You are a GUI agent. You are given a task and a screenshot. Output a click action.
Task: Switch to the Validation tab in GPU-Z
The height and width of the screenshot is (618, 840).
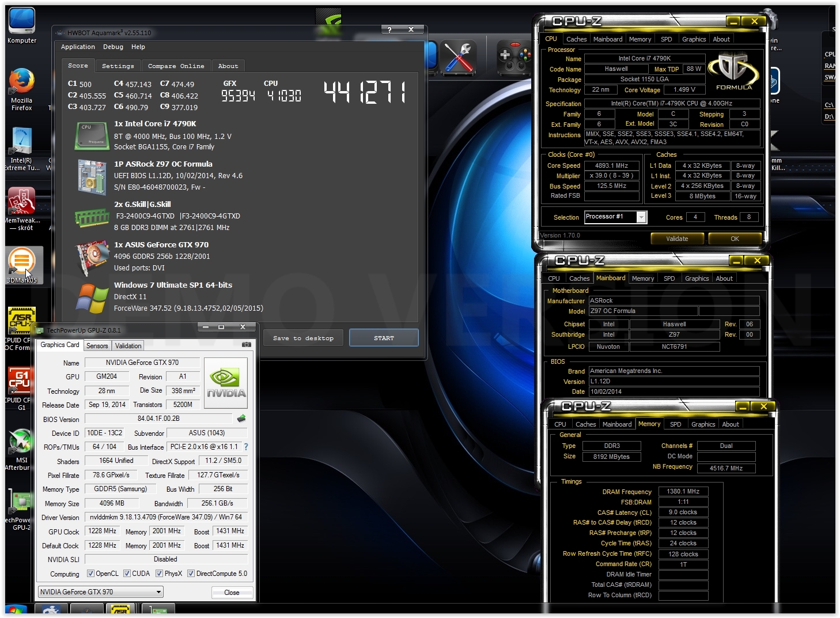click(x=128, y=346)
